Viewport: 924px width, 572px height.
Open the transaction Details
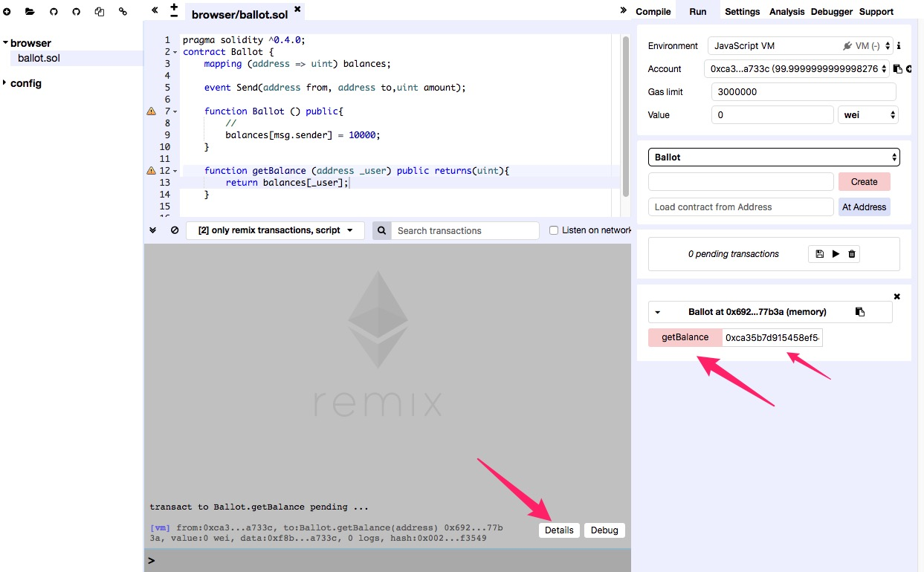pos(559,530)
